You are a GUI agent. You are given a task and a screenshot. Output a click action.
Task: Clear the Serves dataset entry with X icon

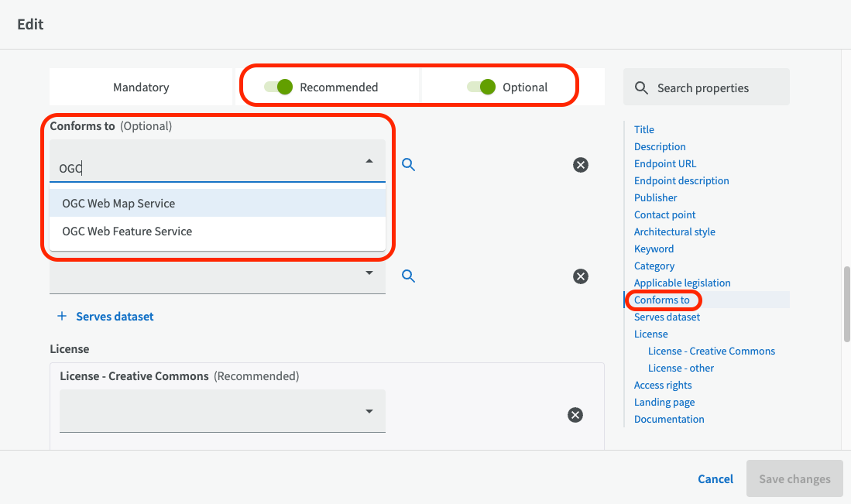click(x=580, y=276)
